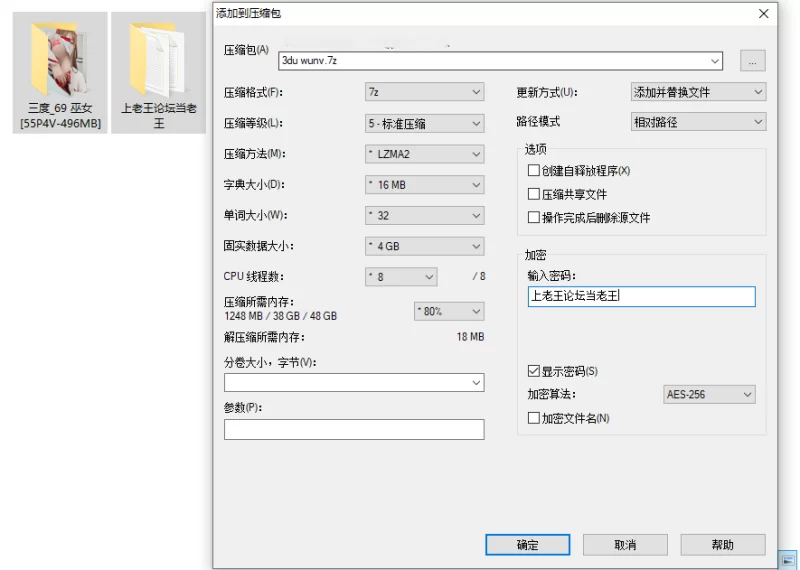Open the 路径模式 dropdown
Viewport: 800px width, 570px height.
pos(698,122)
